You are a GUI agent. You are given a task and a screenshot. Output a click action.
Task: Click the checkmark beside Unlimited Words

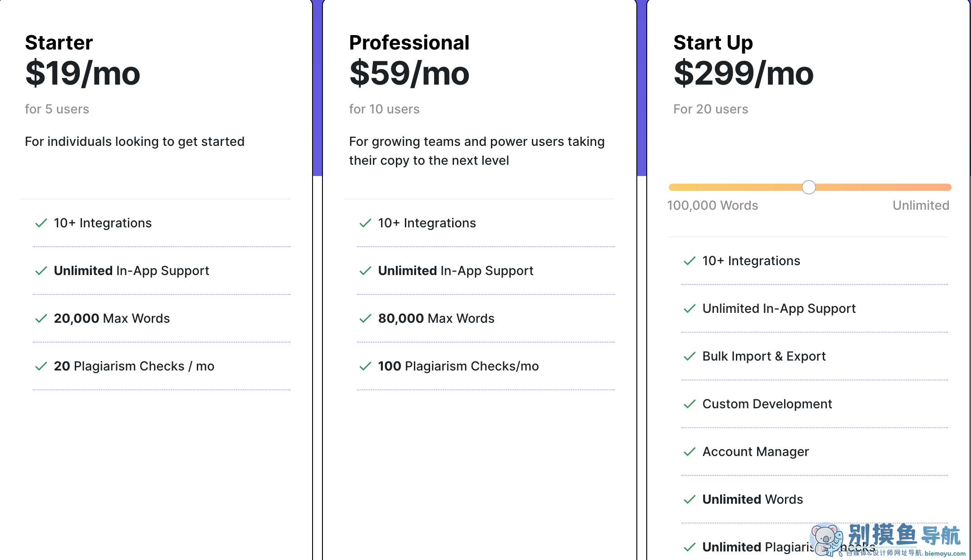690,499
